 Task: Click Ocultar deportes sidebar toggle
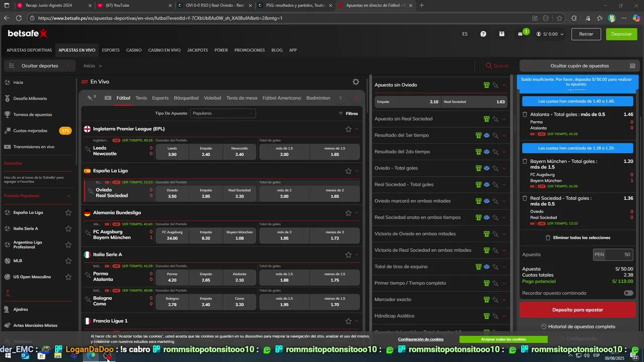(x=40, y=66)
